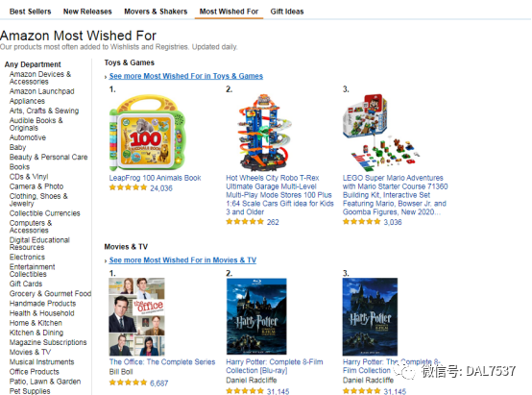Click the star rating under LeapFrog book
The height and width of the screenshot is (395, 532).
(128, 187)
